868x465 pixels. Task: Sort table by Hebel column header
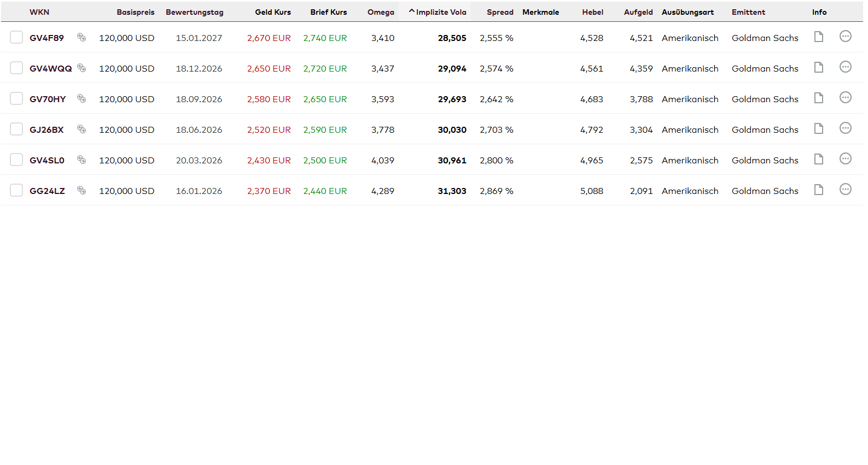click(x=592, y=12)
